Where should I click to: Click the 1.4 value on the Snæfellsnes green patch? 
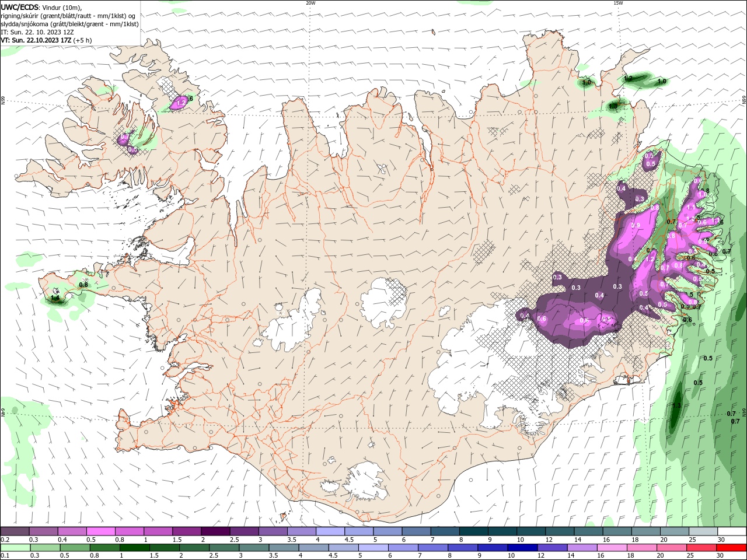[x=55, y=298]
